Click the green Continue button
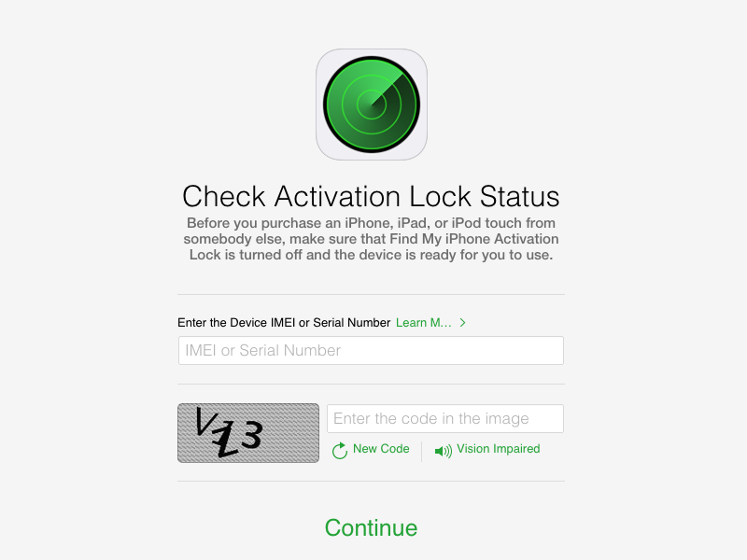 tap(371, 527)
